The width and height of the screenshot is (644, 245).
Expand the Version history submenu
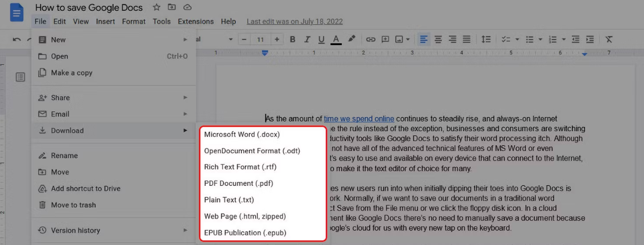pos(114,230)
